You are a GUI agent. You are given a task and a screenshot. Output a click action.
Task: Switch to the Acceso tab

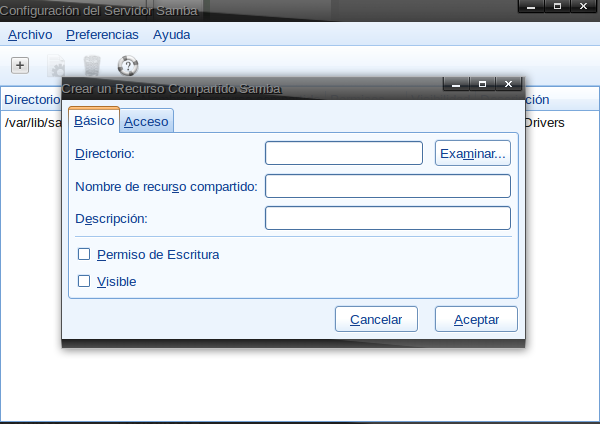[146, 121]
